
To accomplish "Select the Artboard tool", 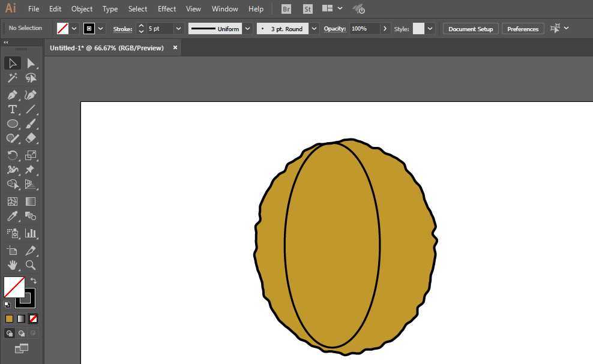I will click(x=13, y=250).
